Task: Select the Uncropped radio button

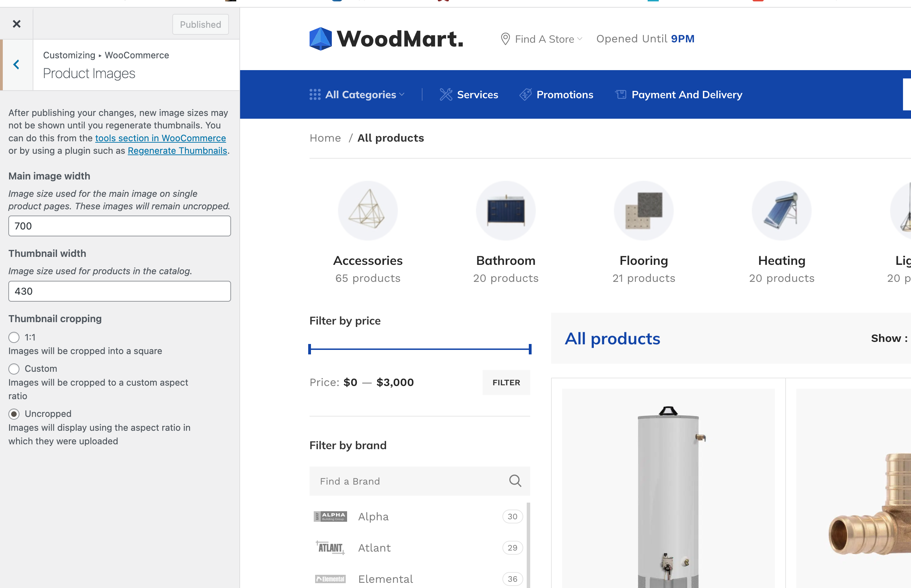Action: 14,414
